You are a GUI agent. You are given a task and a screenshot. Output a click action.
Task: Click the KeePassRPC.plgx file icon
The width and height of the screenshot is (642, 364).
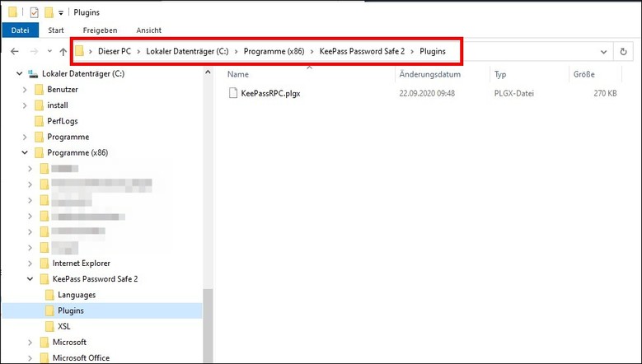(233, 93)
